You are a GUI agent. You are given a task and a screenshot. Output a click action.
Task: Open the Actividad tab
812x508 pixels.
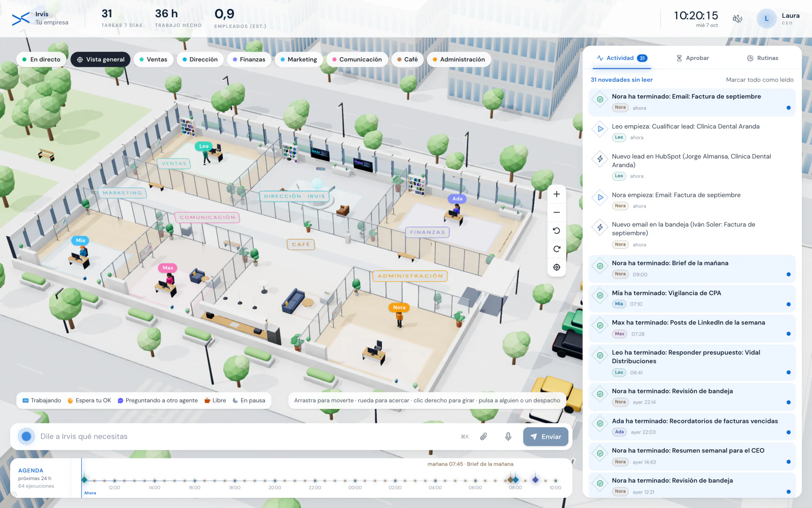(622, 58)
